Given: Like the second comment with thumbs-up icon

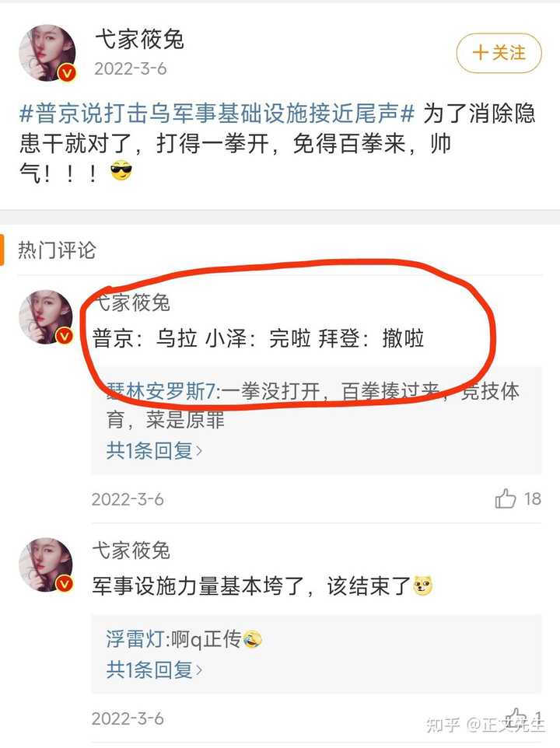Looking at the screenshot, I should (516, 718).
